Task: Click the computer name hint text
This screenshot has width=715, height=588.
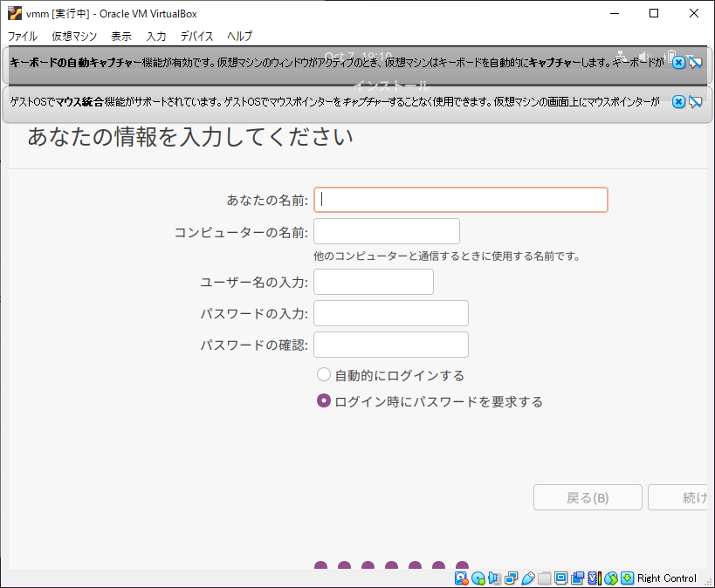Action: 446,256
